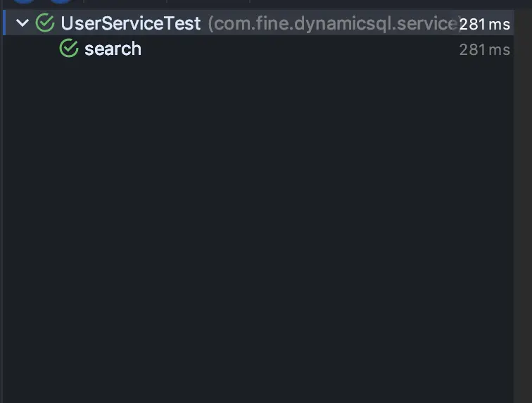Screen dimensions: 532x403
Task: Click the "ms" unit in the UserServiceTest row
Action: pos(500,24)
